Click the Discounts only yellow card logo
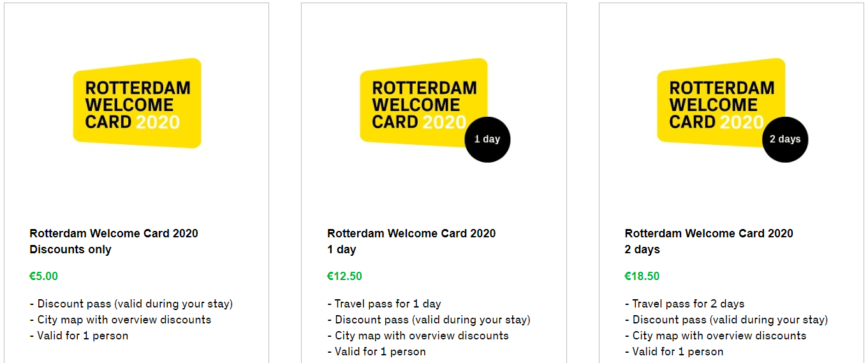The image size is (868, 363). click(x=137, y=103)
